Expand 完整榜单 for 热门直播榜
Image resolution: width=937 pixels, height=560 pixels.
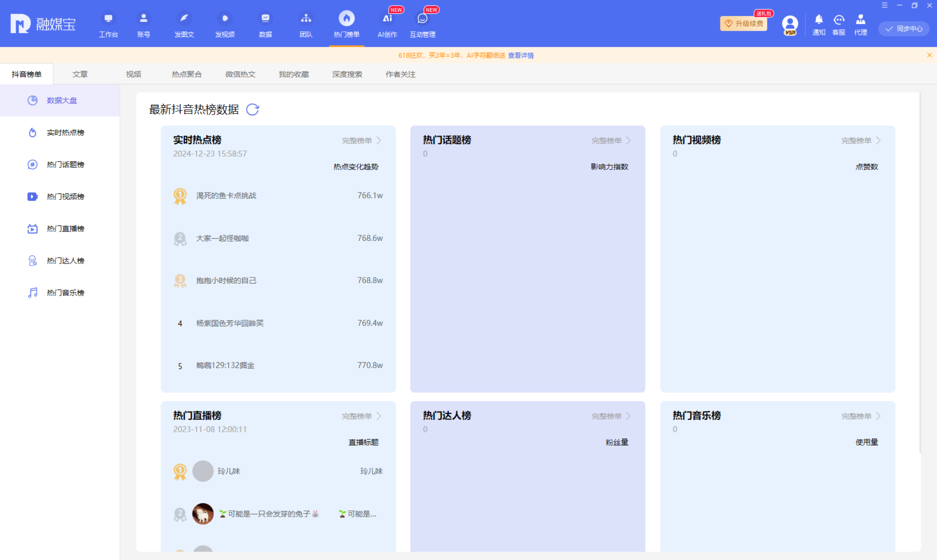pyautogui.click(x=362, y=416)
